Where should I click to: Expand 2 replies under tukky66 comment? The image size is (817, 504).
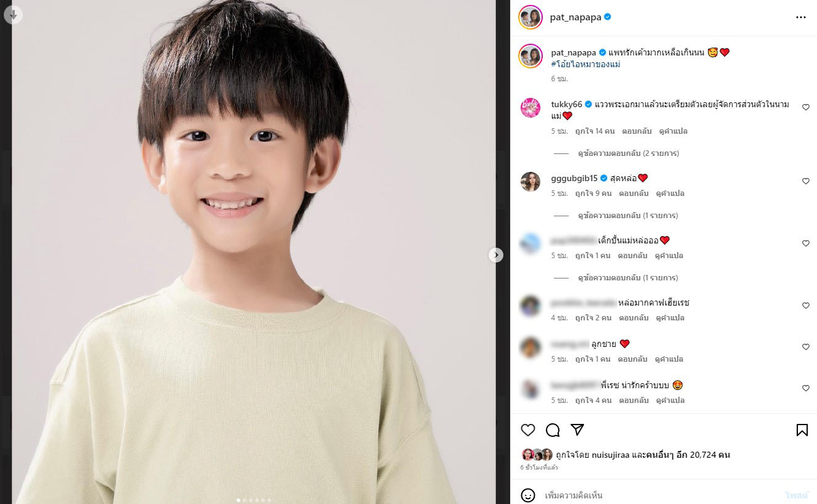click(x=628, y=153)
